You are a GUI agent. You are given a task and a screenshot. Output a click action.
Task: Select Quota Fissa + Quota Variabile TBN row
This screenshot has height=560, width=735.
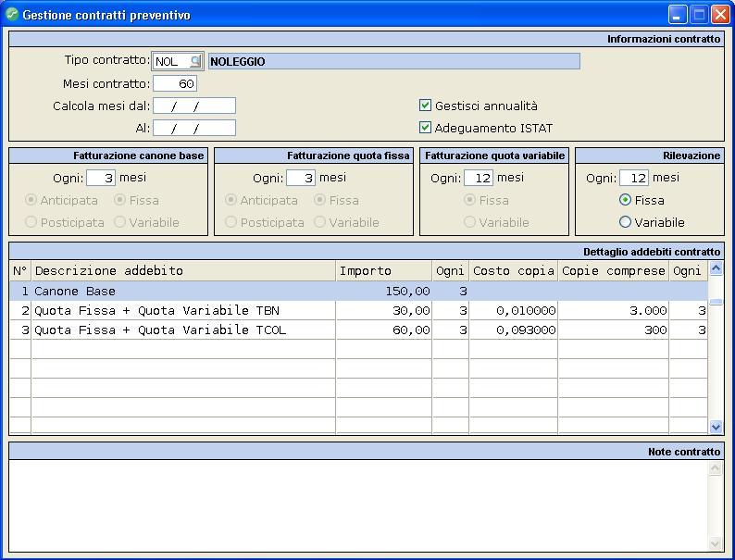[358, 311]
